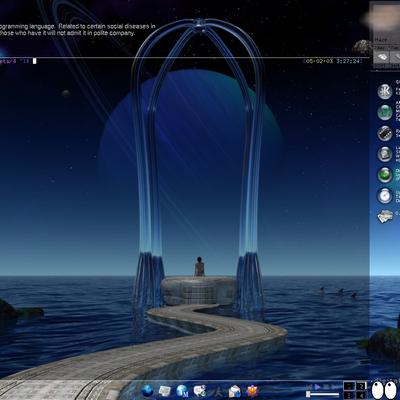The width and height of the screenshot is (400, 400).
Task: Click the KDE 'K' orb in the side panel
Action: (385, 91)
